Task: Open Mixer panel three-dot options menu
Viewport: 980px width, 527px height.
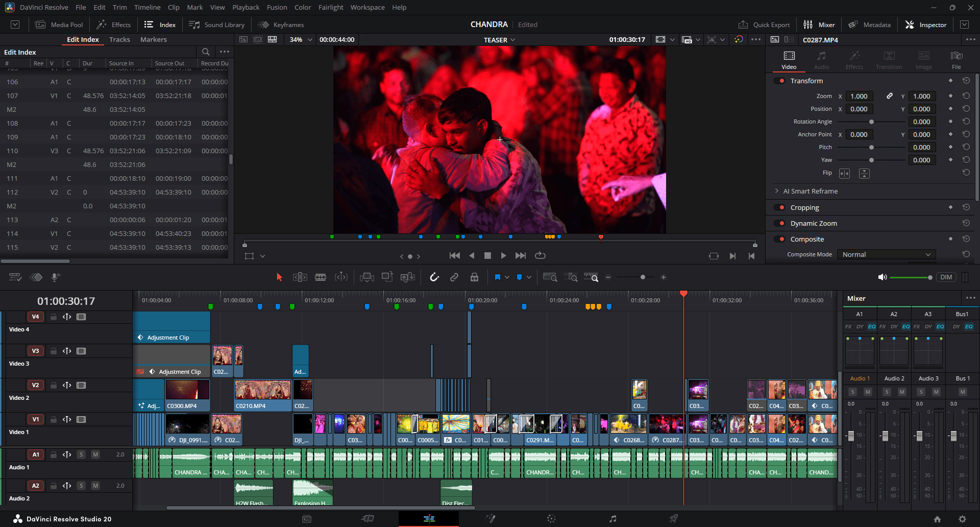Action: [970, 298]
